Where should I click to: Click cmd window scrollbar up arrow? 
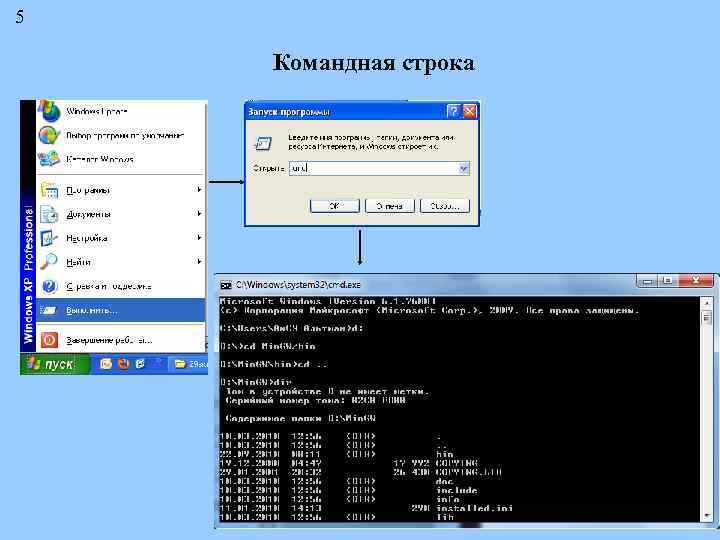click(x=707, y=303)
